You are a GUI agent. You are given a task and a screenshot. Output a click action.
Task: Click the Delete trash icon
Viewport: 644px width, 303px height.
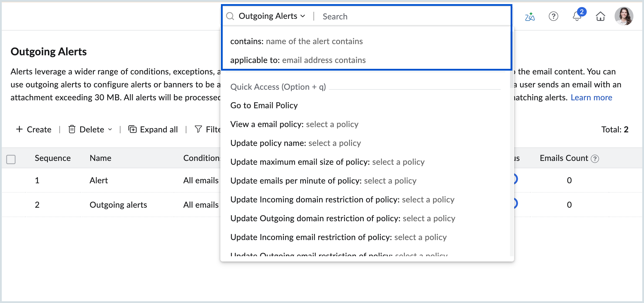pos(72,129)
